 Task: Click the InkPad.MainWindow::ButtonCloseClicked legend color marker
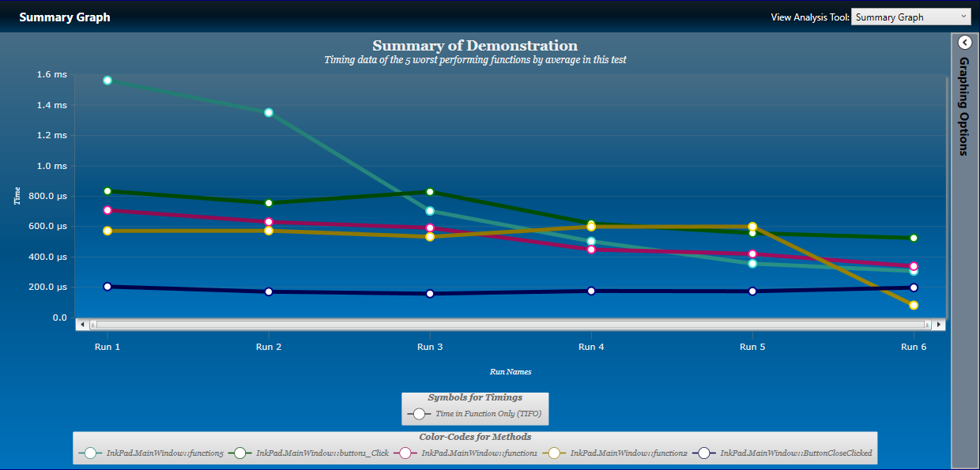(705, 453)
